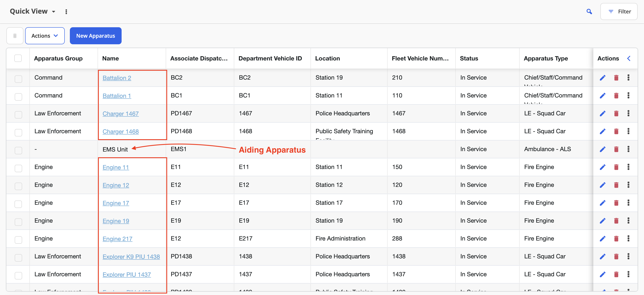Sort by the Status column header
Screen dimensions: 644x295
(469, 59)
